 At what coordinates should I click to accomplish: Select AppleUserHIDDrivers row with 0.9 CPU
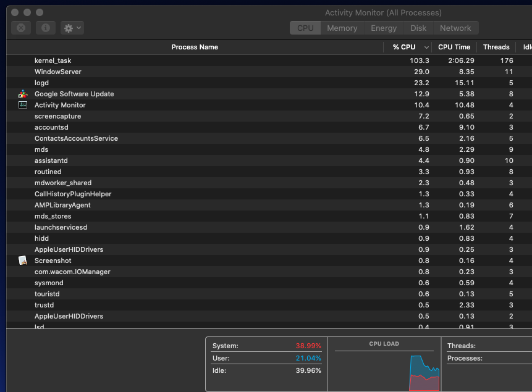point(269,249)
